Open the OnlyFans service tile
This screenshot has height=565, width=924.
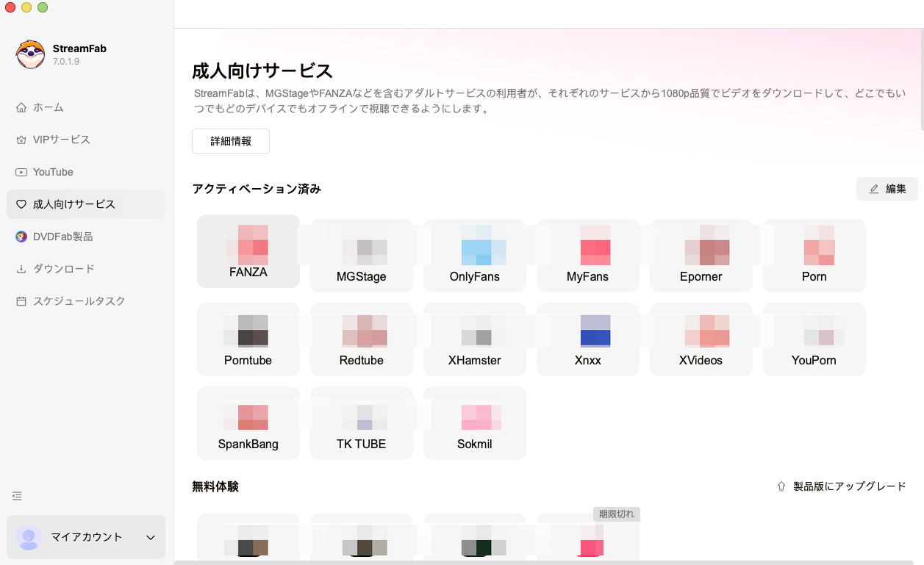click(x=475, y=256)
